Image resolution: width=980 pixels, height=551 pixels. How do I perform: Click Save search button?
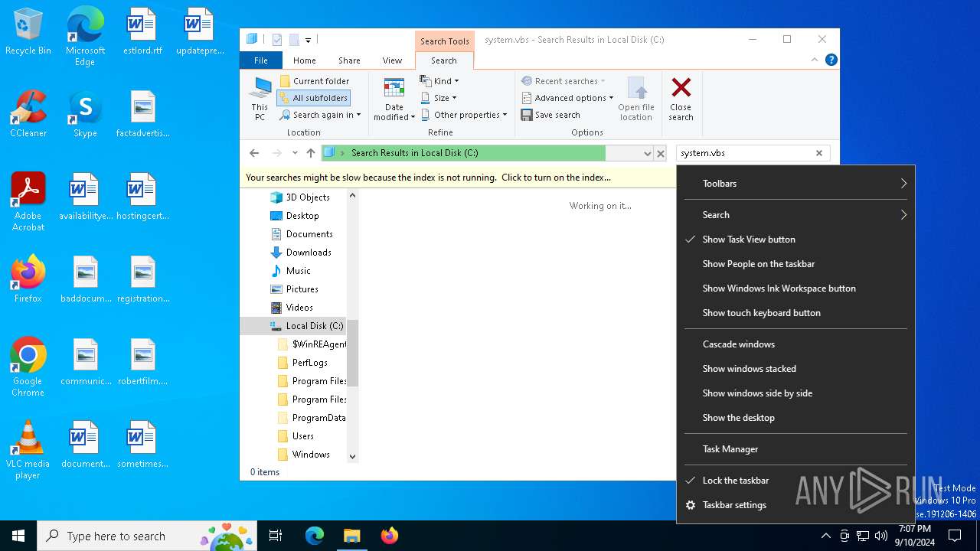click(x=550, y=115)
